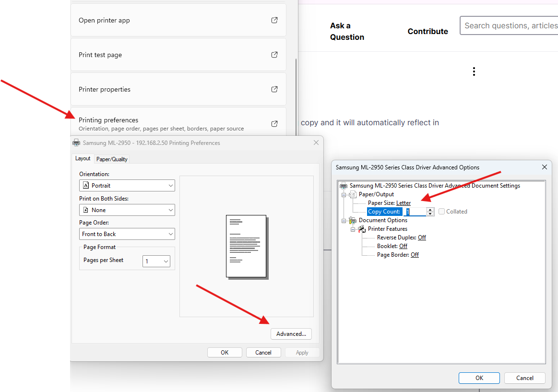Click page icon in Print on Both Sides box
Screen dimensions: 558x392
click(x=86, y=210)
